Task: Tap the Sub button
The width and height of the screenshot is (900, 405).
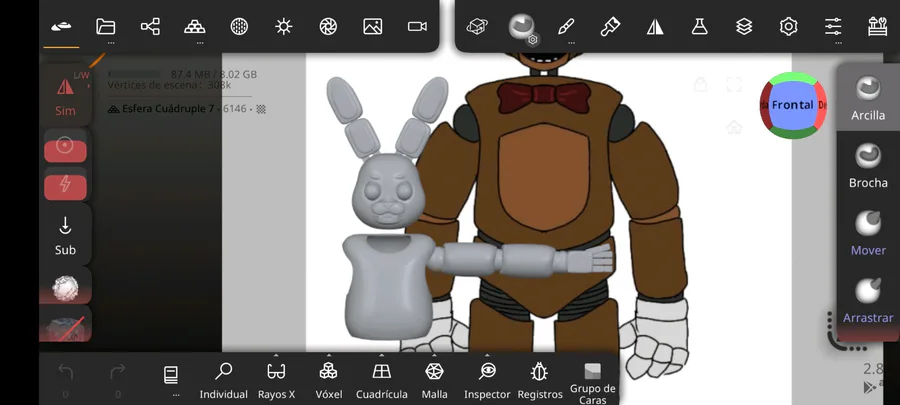Action: click(x=65, y=236)
